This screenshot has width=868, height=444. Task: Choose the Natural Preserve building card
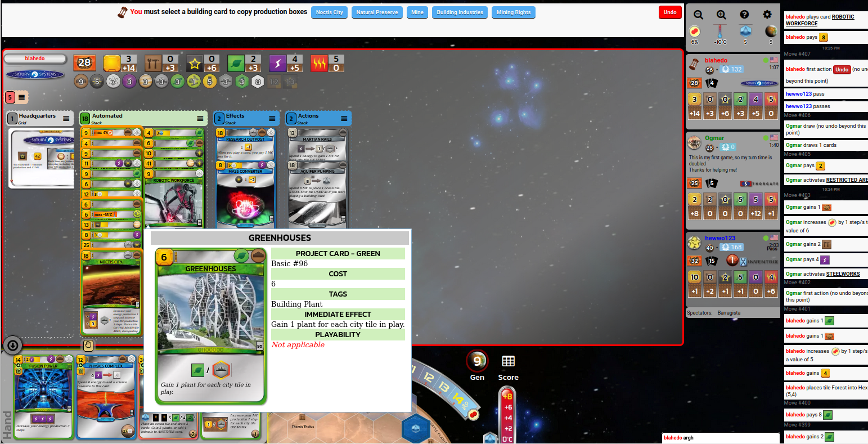(x=377, y=12)
